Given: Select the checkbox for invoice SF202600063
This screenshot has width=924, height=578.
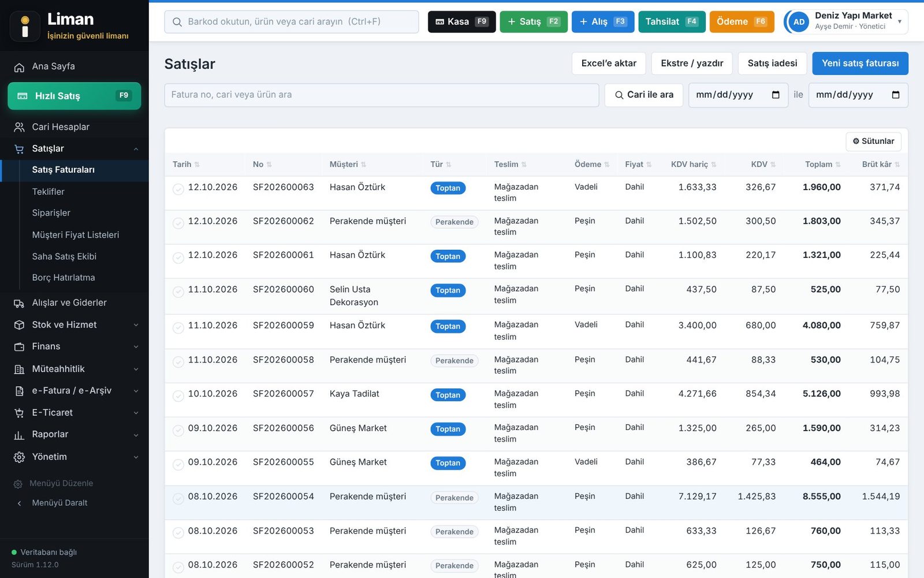Looking at the screenshot, I should (x=178, y=189).
